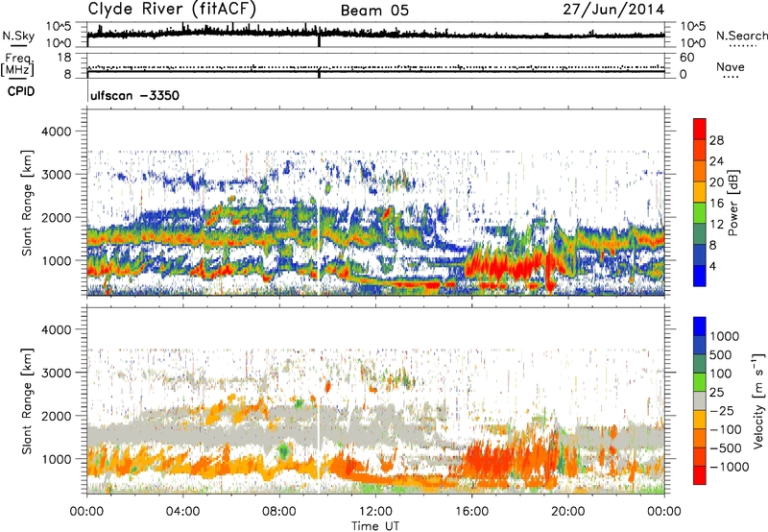The image size is (768, 532).
Task: Click the '12' label on Power color bar
Action: [716, 225]
